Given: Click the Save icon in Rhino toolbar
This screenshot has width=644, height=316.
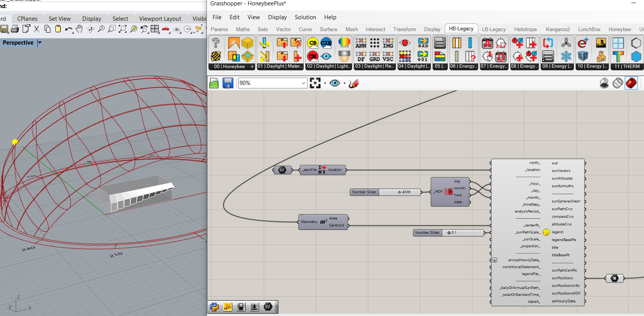Looking at the screenshot, I should point(4,29).
